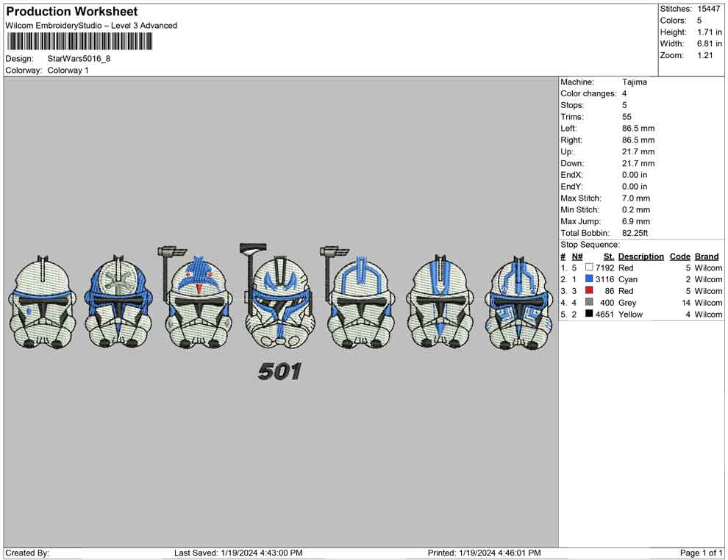Click the helmet with the red nose marking

pos(195,298)
